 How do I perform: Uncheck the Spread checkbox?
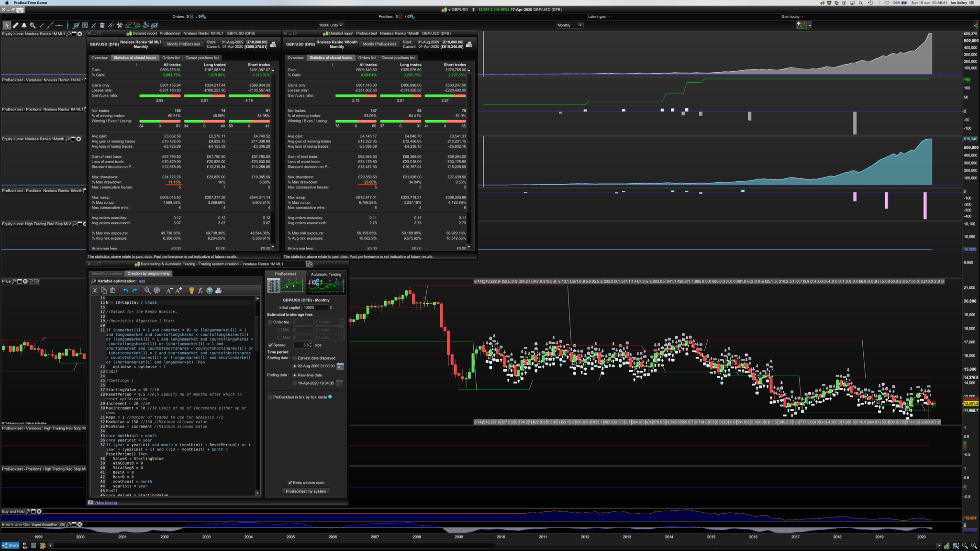click(270, 345)
